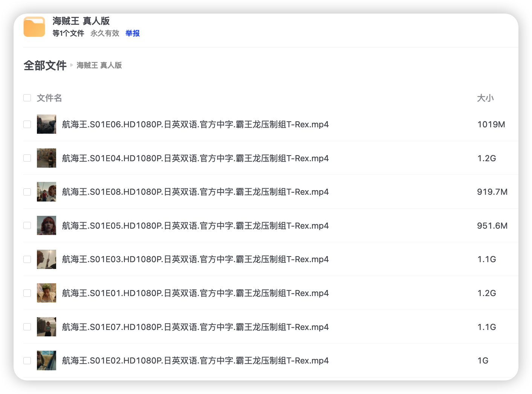Click file name 航海王.S01E02 mp4
The height and width of the screenshot is (394, 532).
(x=195, y=360)
